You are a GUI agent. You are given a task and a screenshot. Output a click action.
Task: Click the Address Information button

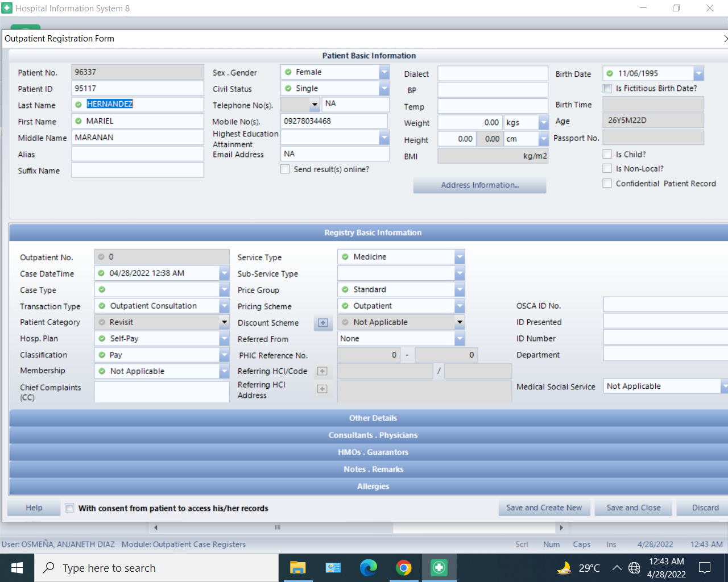coord(479,185)
